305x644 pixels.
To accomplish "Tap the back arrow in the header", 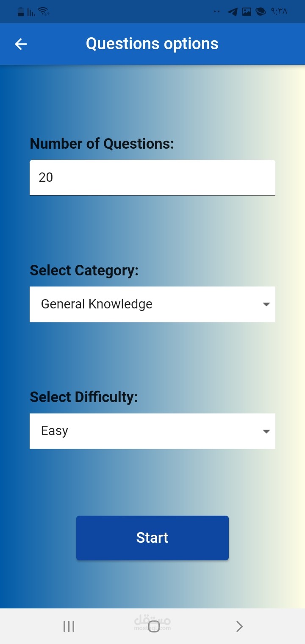I will (21, 44).
